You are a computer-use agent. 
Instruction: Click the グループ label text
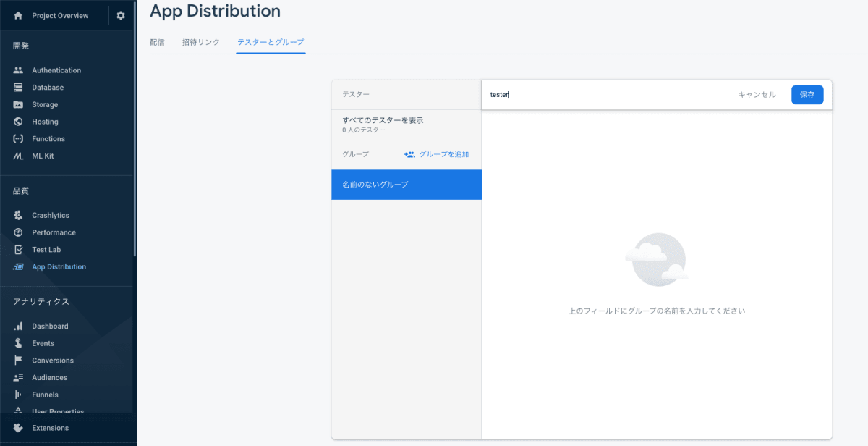click(355, 154)
